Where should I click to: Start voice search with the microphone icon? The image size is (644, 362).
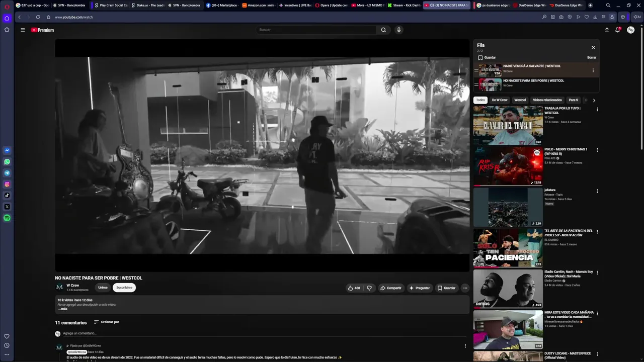pyautogui.click(x=399, y=30)
